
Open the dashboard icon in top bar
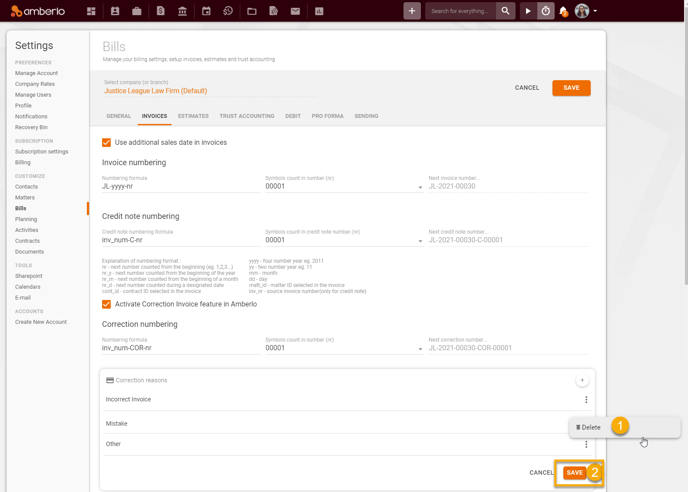click(91, 11)
